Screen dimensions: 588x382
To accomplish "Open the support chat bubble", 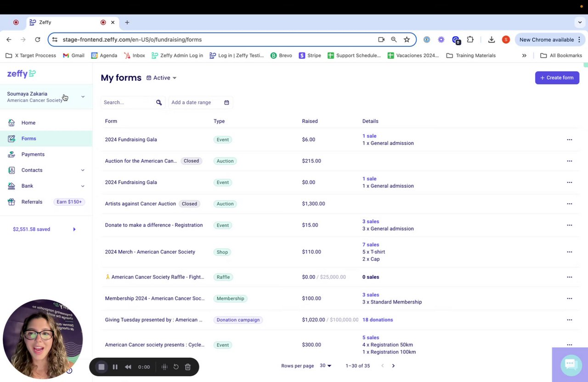I will (x=570, y=365).
